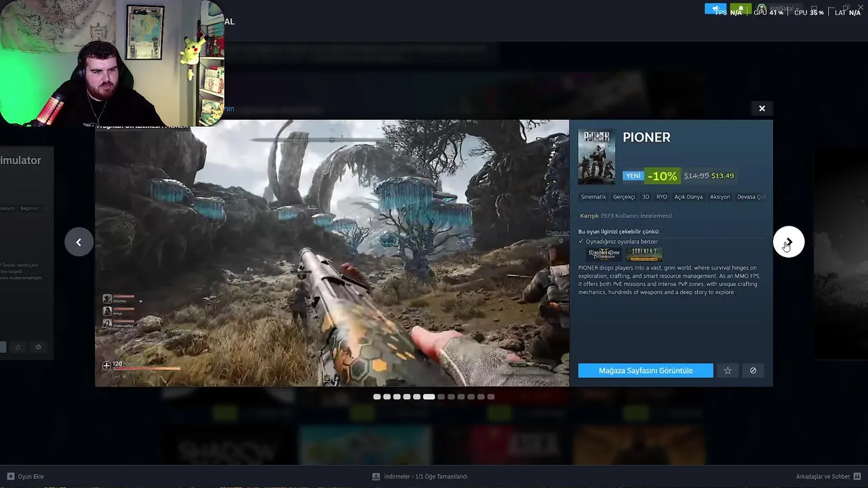Ignore PIONER using the circle-slash icon
The width and height of the screenshot is (868, 488).
coord(753,371)
